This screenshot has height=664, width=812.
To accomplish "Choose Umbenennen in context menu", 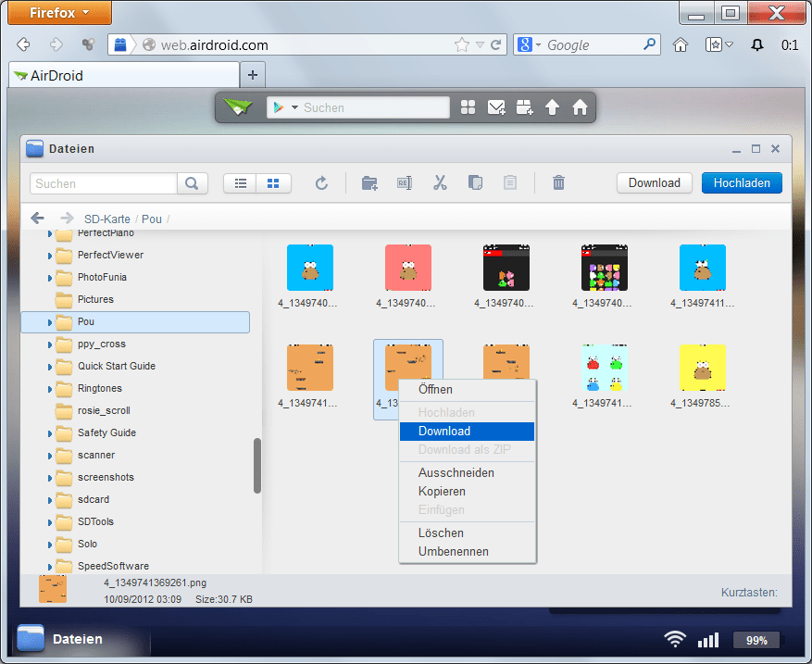I will [467, 552].
